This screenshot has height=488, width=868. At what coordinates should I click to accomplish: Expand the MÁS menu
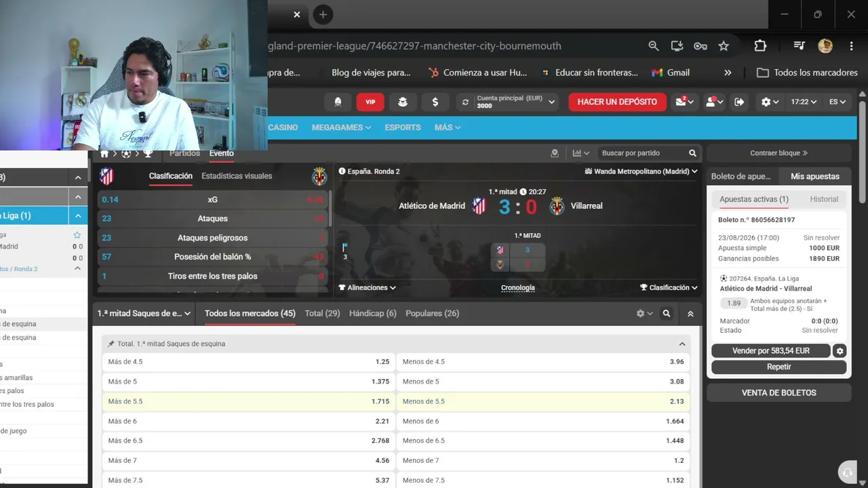[448, 127]
